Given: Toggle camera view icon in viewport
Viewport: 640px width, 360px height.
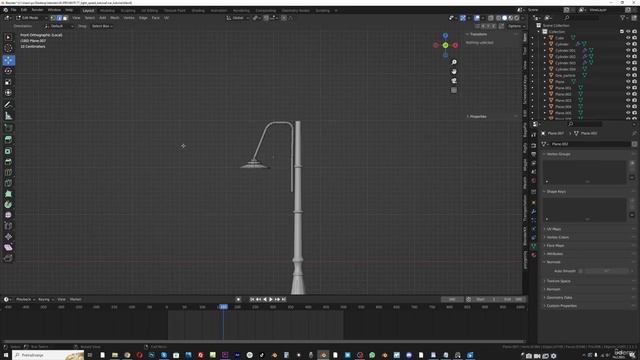Looking at the screenshot, I should [454, 81].
